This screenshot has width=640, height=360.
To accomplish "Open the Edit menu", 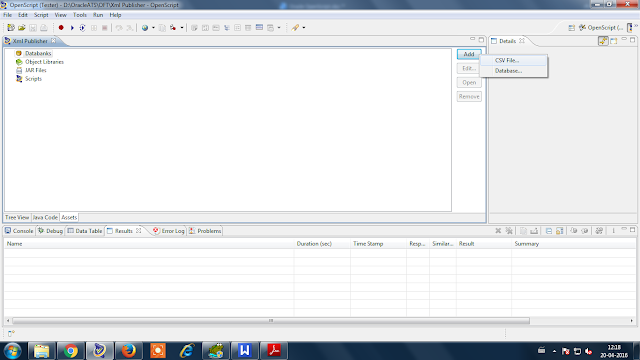I will (x=23, y=15).
